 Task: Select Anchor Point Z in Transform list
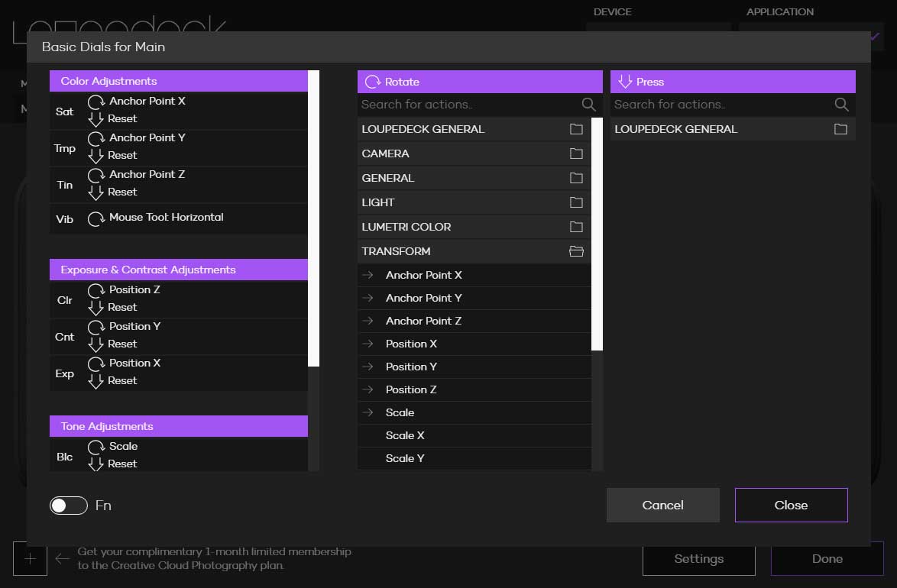point(474,321)
